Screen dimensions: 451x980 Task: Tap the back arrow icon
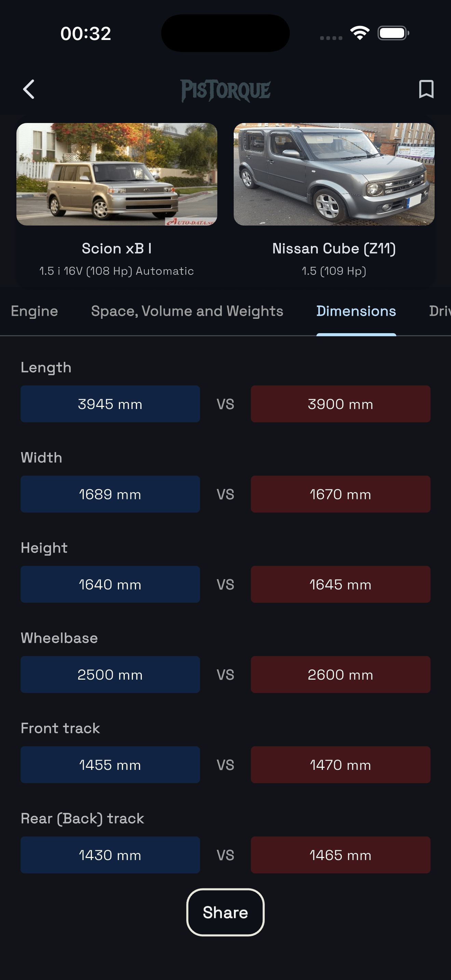(x=29, y=90)
